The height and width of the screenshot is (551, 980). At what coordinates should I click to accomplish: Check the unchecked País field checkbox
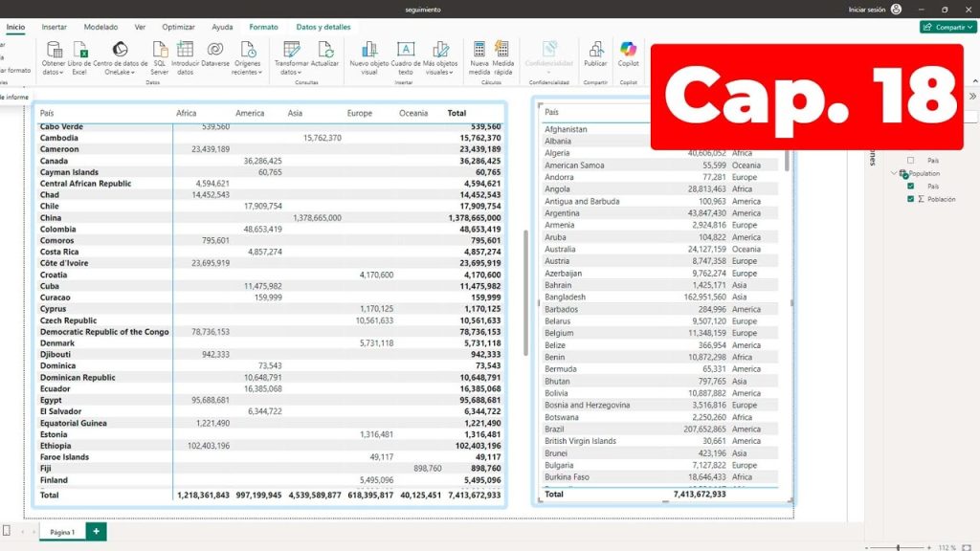(910, 161)
